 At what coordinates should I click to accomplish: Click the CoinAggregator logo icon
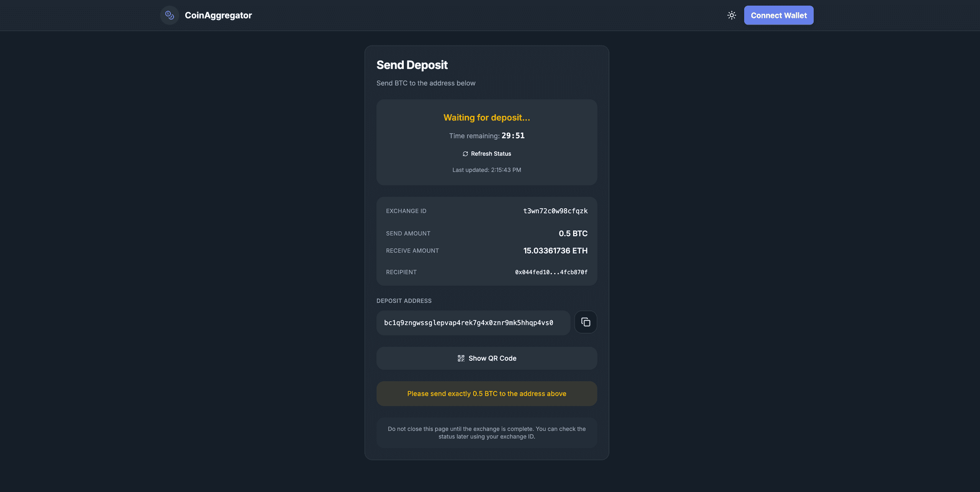[x=169, y=15]
